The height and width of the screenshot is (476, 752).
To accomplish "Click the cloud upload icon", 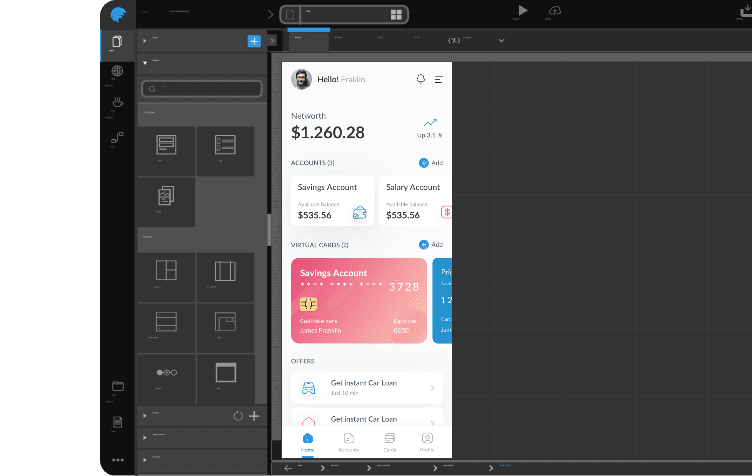I will [x=555, y=11].
